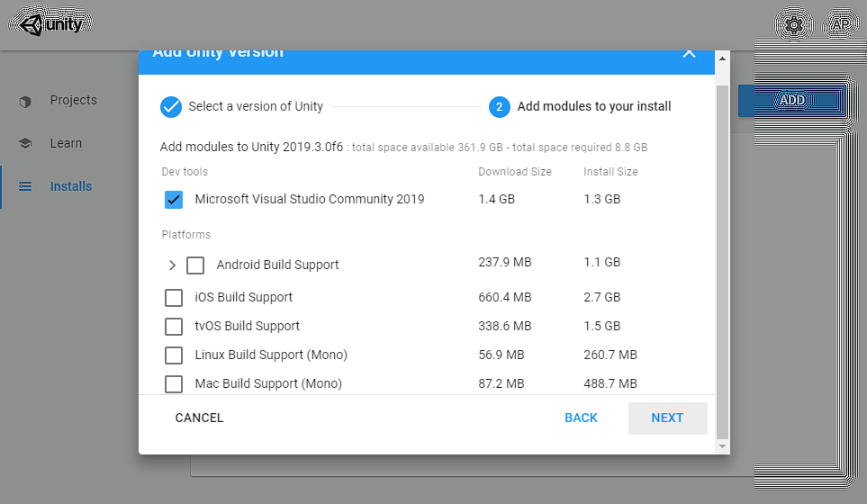
Task: Click the Unity logo in the header
Action: point(52,24)
